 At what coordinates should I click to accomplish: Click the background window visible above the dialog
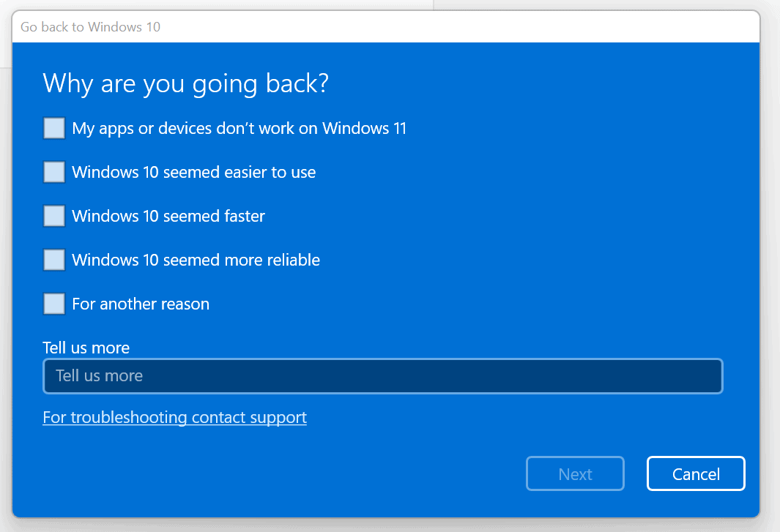220,6
